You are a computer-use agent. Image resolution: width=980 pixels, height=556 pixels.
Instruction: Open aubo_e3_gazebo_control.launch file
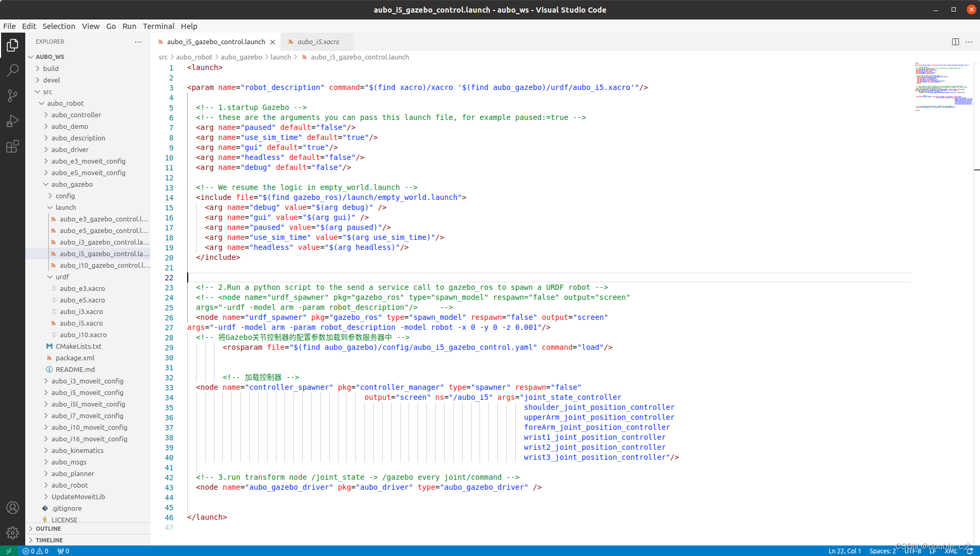[x=88, y=219]
